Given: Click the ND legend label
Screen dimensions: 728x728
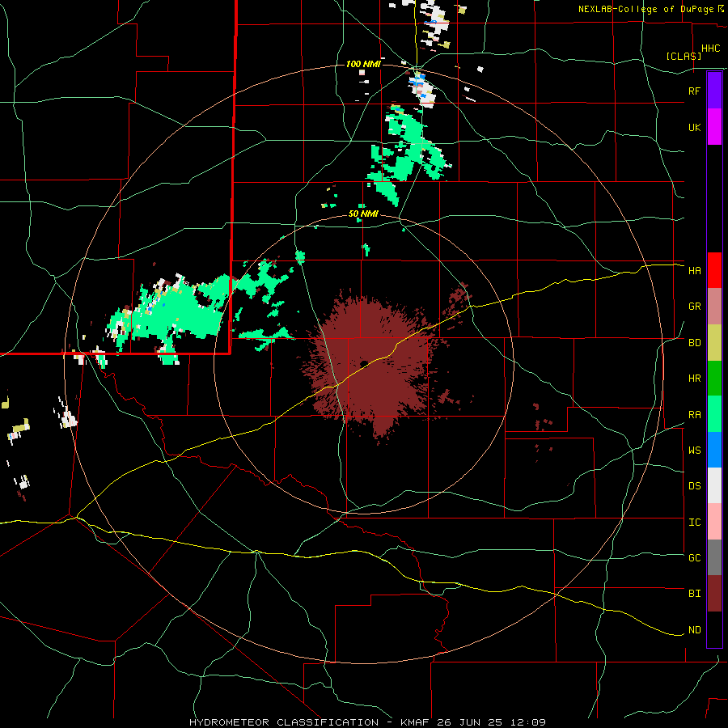Looking at the screenshot, I should tap(694, 630).
